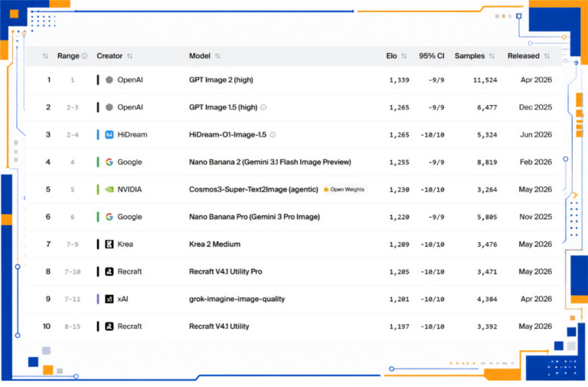This screenshot has height=387, width=588.
Task: Show info for GPT Image 1.5 (high)
Action: (x=263, y=107)
